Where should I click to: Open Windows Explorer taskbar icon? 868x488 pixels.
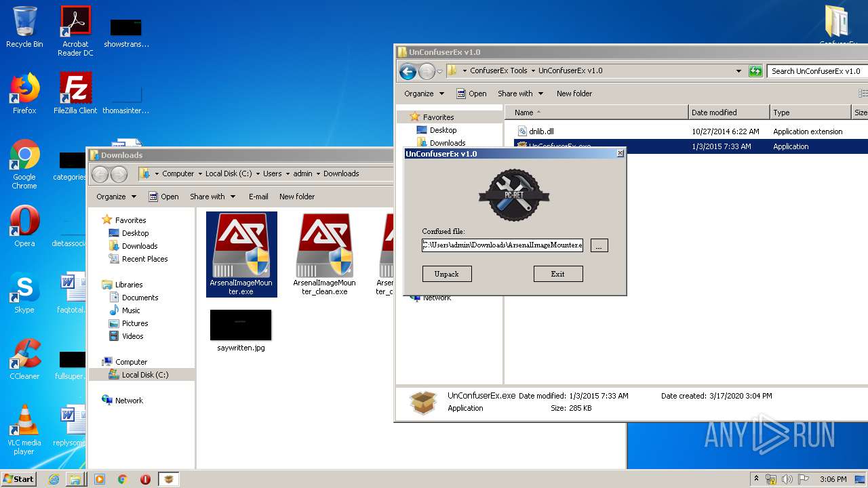coord(75,479)
